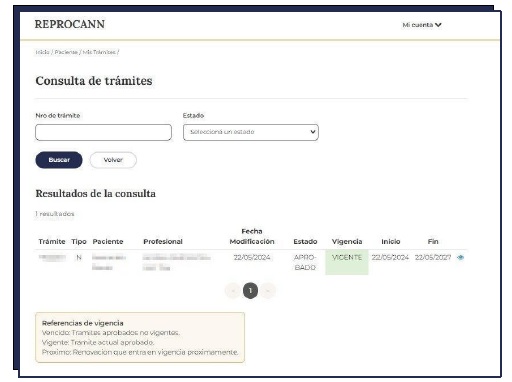The width and height of the screenshot is (512, 382).
Task: Open the Mi cuenta dropdown menu
Action: tap(422, 25)
